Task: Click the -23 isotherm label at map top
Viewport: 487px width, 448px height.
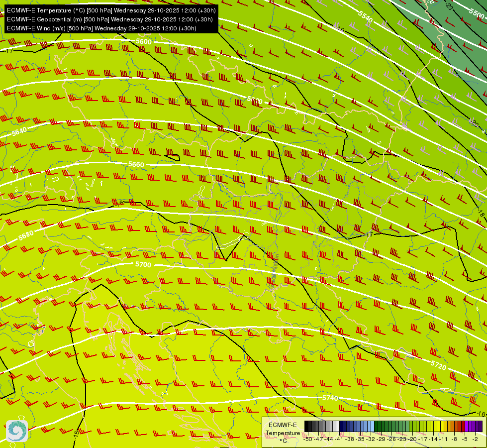Action: tap(449, 5)
